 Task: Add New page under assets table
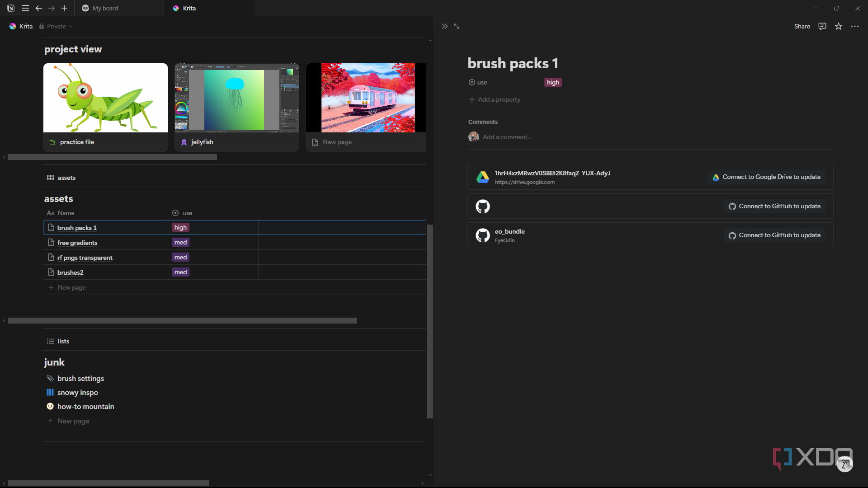coord(67,287)
